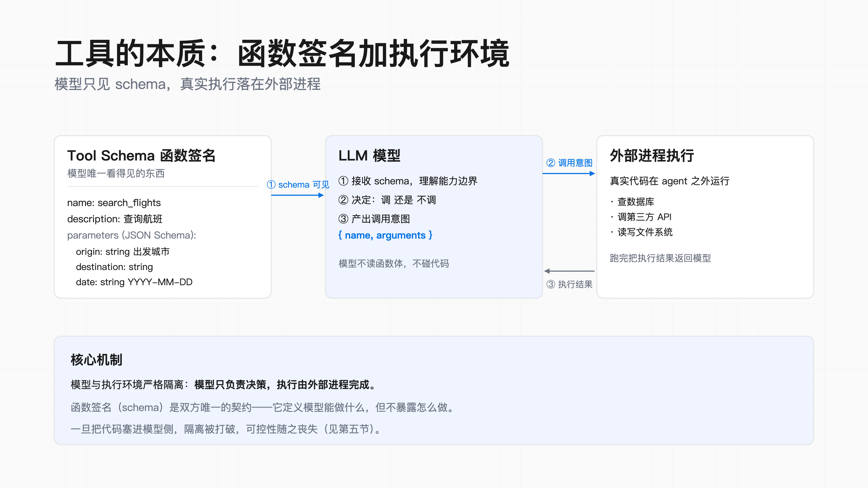Select date: string YYYY-MM-DD line
868x488 pixels.
click(134, 282)
